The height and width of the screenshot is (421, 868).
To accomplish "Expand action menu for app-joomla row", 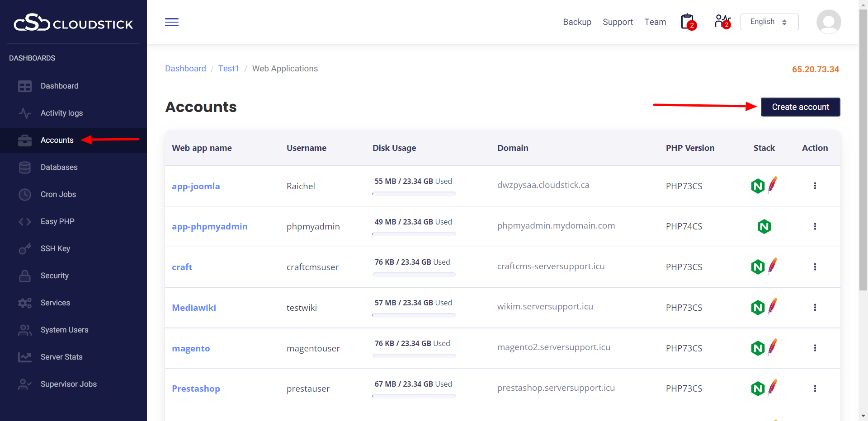I will click(x=815, y=186).
